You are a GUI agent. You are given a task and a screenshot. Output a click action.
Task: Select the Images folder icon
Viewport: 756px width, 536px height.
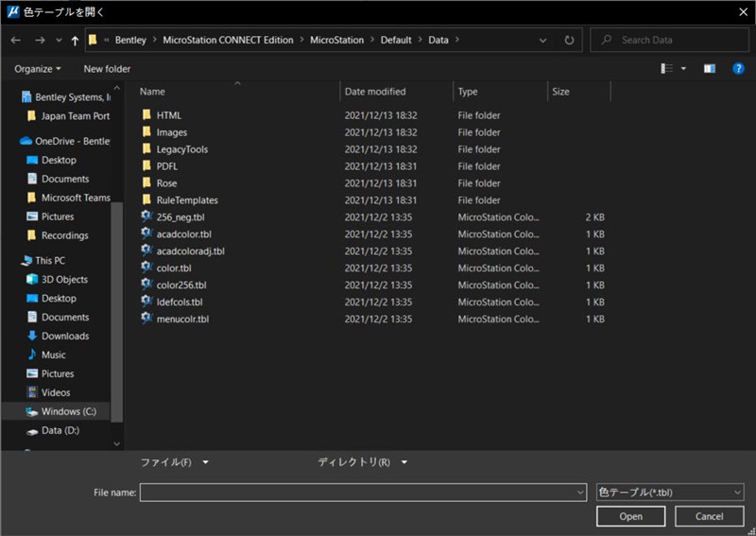coord(147,131)
